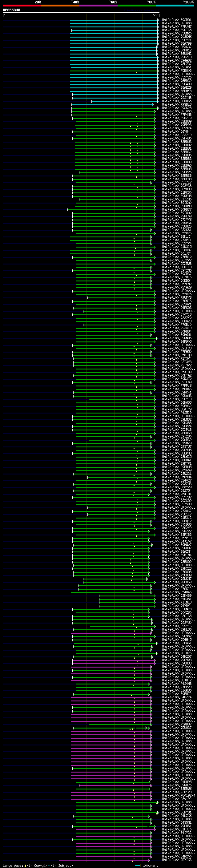Click the ~20% red identity legend bar

pos(22,6)
